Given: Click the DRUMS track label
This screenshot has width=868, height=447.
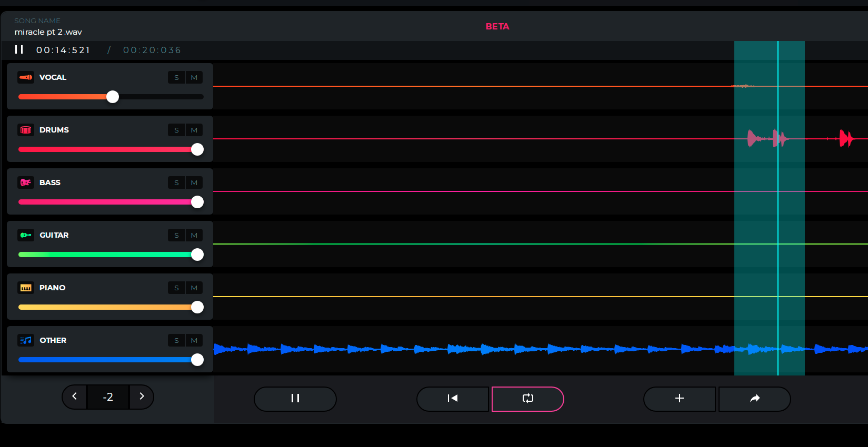Looking at the screenshot, I should tap(54, 130).
